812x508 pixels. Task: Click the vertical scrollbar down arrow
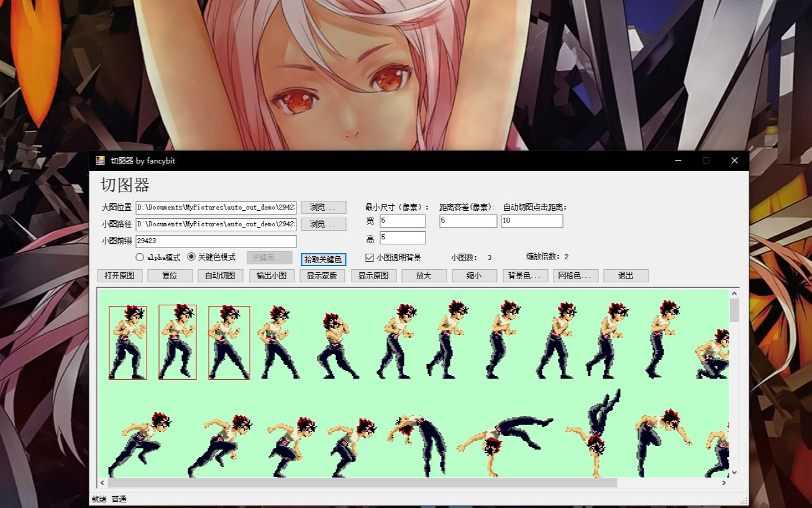pos(734,473)
